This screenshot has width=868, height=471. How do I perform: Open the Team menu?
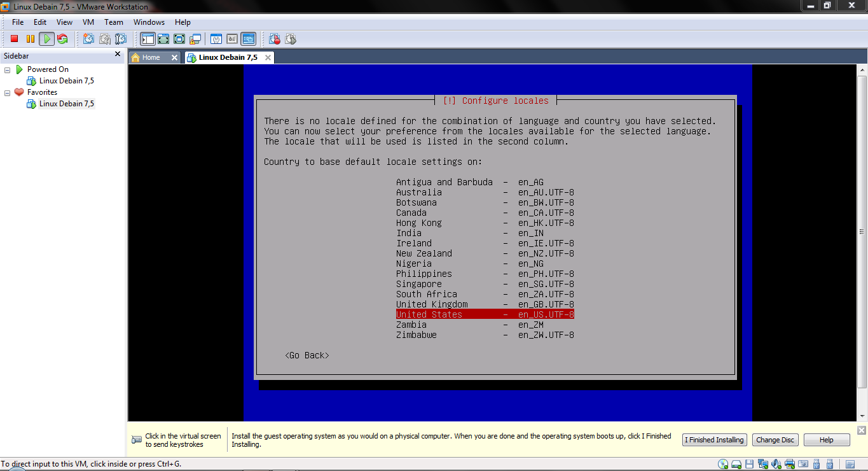114,22
